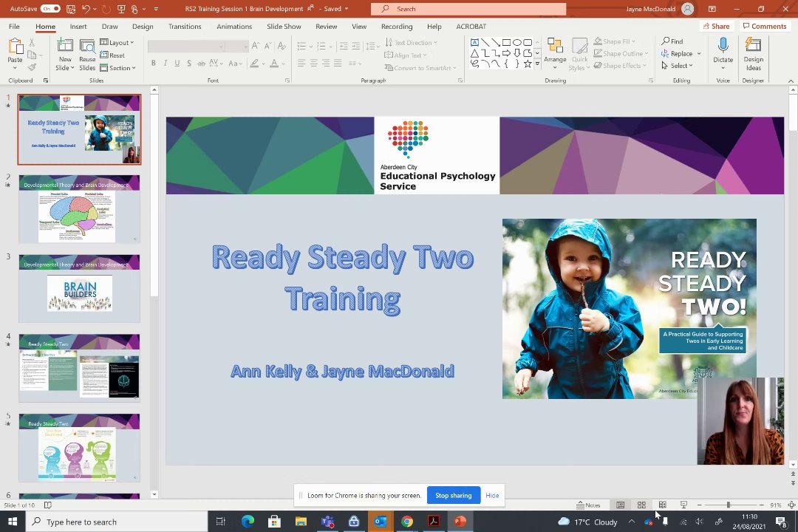Image resolution: width=798 pixels, height=532 pixels.
Task: Hide the Loom sharing bar
Action: pyautogui.click(x=492, y=495)
